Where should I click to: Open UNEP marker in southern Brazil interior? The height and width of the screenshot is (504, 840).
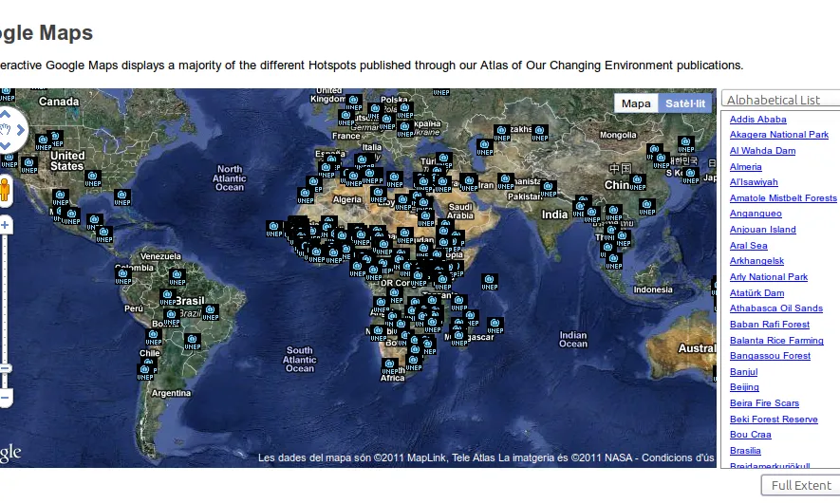(193, 342)
